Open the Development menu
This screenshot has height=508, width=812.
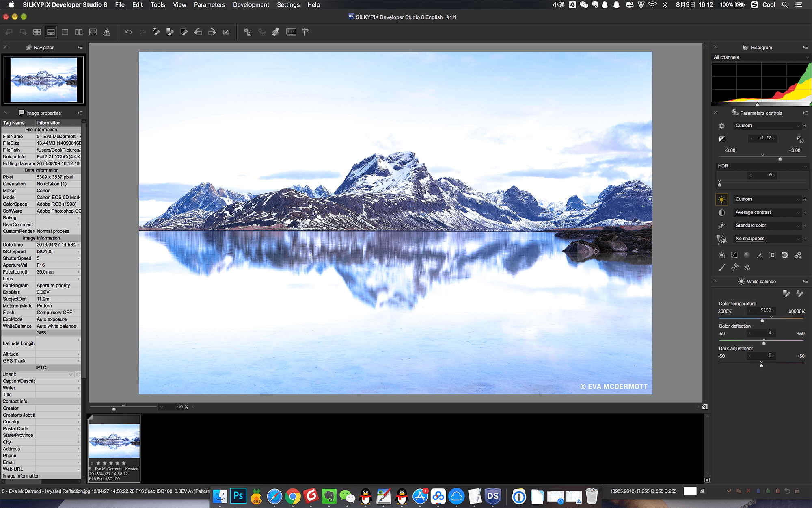click(x=251, y=5)
